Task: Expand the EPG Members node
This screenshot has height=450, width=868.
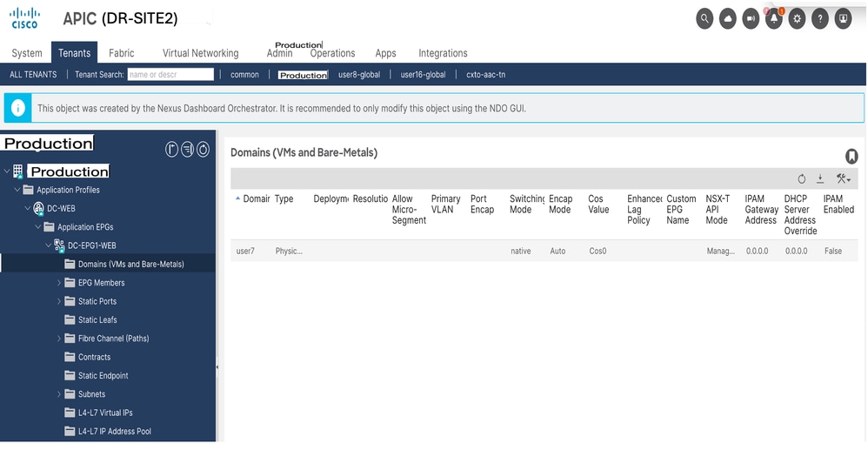Action: (59, 283)
